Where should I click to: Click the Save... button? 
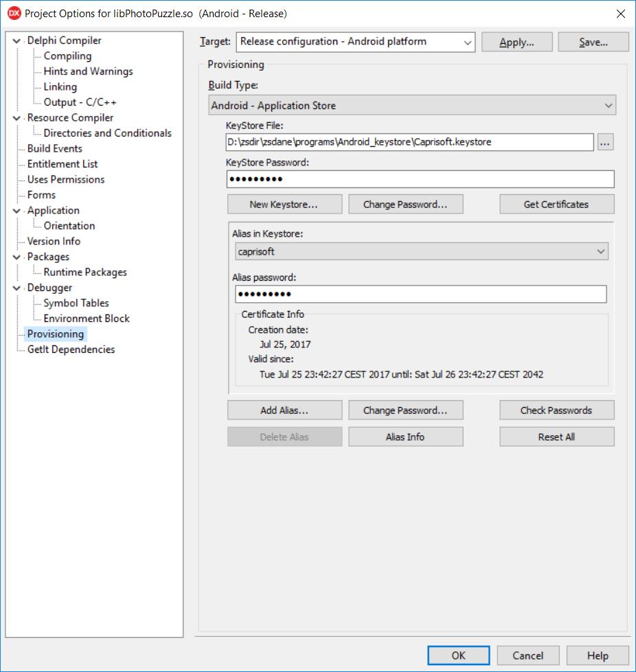pyautogui.click(x=593, y=42)
